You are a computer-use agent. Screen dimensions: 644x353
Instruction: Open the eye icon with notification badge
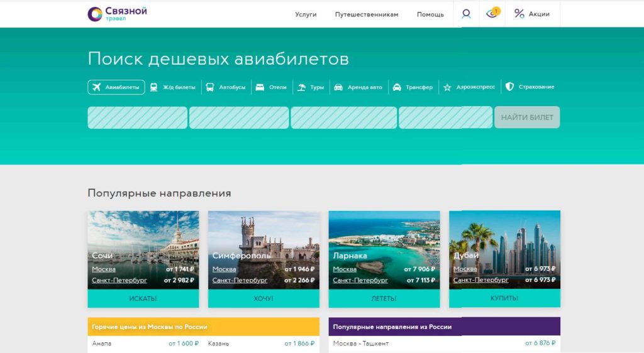coord(492,13)
